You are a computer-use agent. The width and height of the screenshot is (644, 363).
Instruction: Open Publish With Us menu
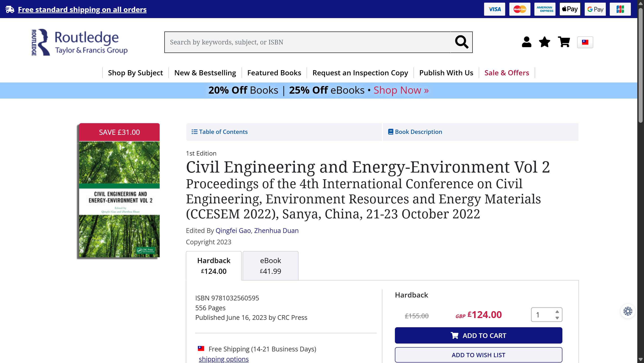click(x=446, y=73)
